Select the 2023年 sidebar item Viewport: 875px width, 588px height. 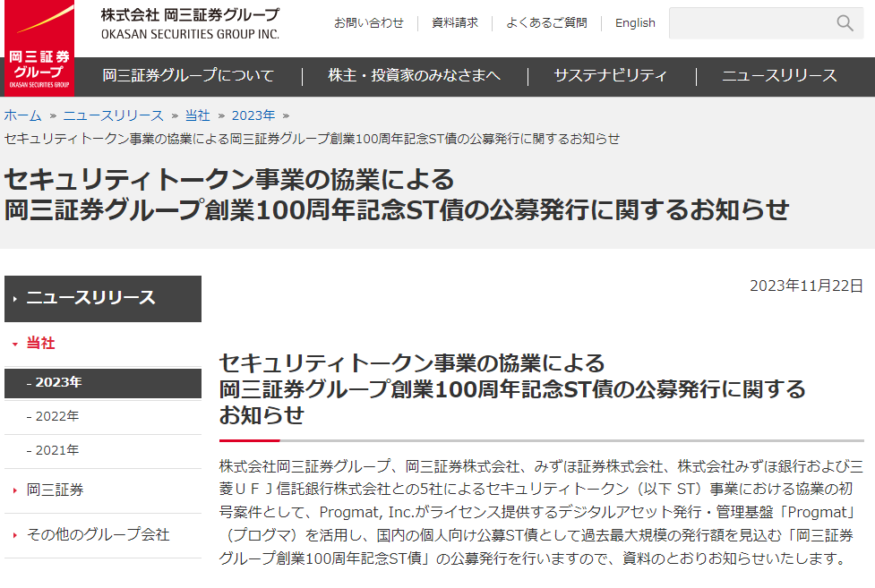(x=103, y=383)
